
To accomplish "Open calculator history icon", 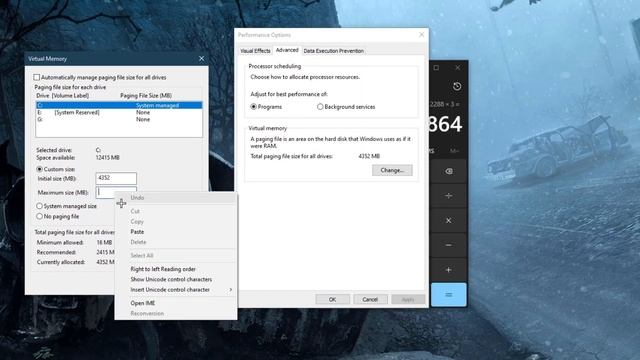I will [457, 86].
